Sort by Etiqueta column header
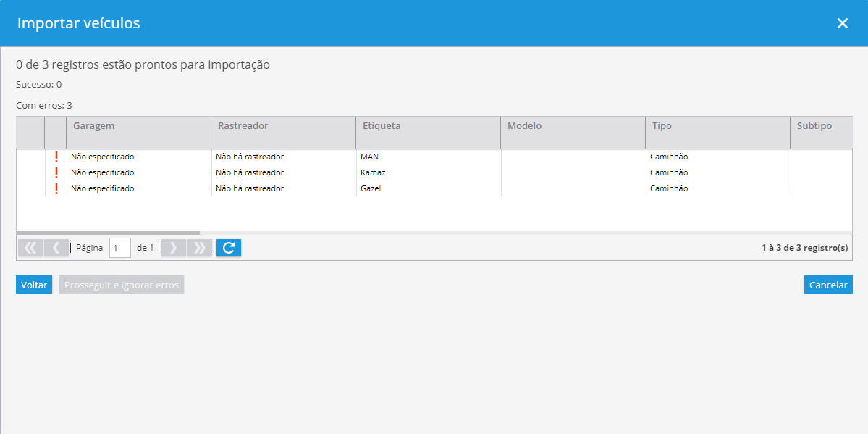This screenshot has height=434, width=868. click(x=429, y=133)
